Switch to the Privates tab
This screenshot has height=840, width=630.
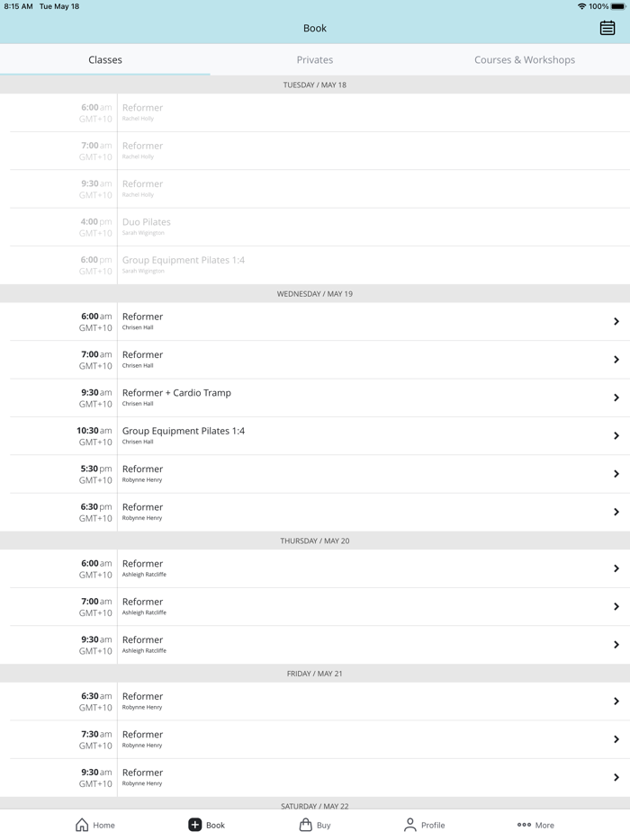click(315, 59)
